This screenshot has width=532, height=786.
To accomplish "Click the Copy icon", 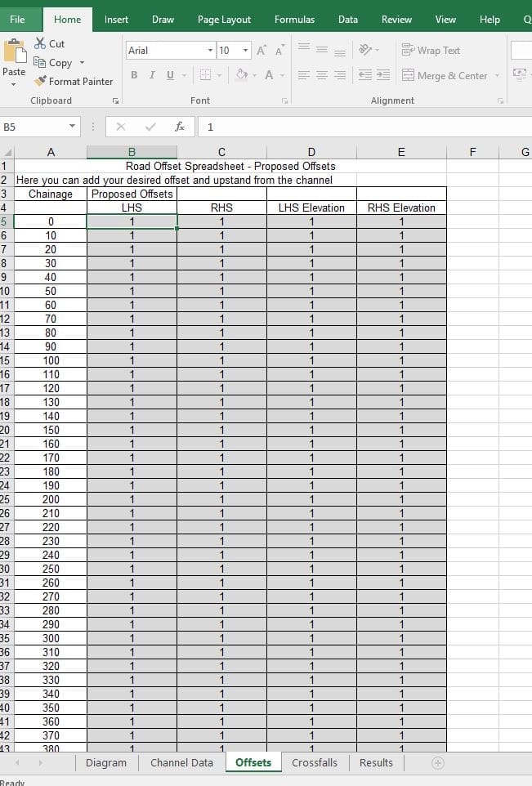I will pos(39,62).
